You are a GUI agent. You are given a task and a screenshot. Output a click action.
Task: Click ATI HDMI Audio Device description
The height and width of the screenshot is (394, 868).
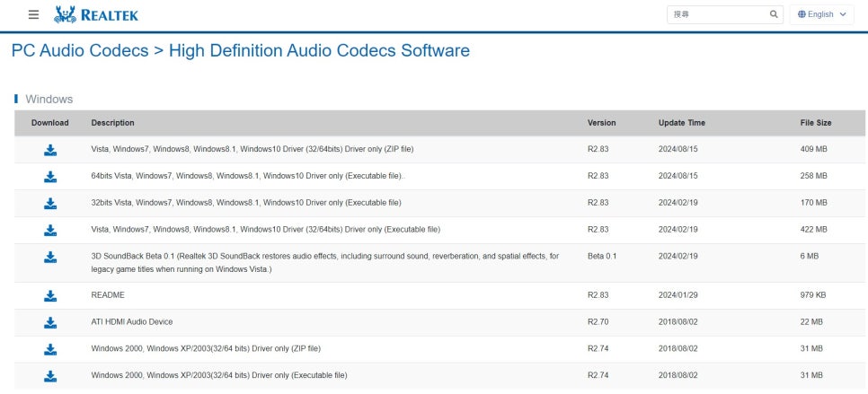coord(132,321)
